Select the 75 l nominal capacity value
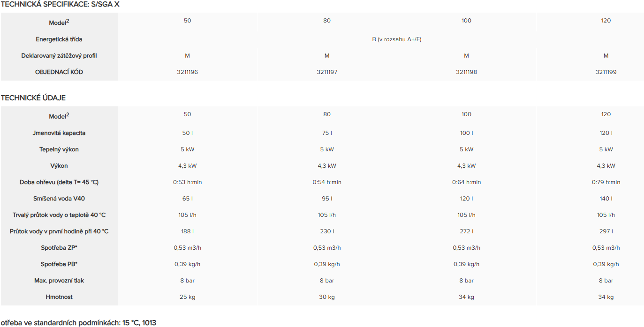The image size is (644, 327). coord(327,133)
